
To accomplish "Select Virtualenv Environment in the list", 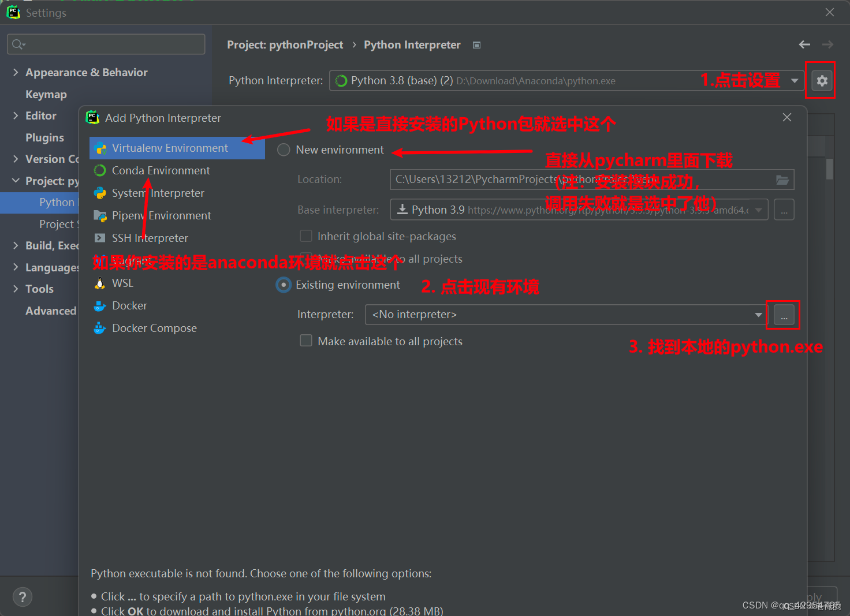I will tap(177, 148).
